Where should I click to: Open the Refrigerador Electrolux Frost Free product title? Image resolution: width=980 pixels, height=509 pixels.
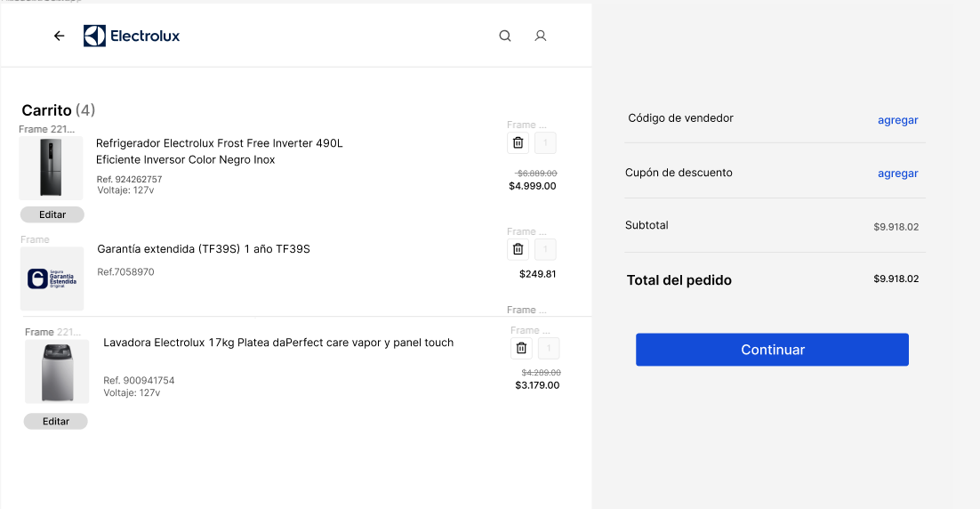[x=219, y=151]
